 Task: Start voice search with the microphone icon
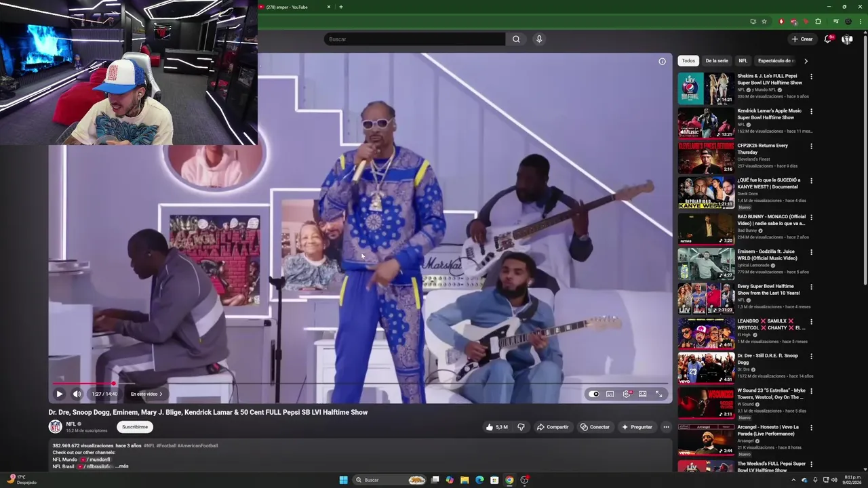coord(539,39)
